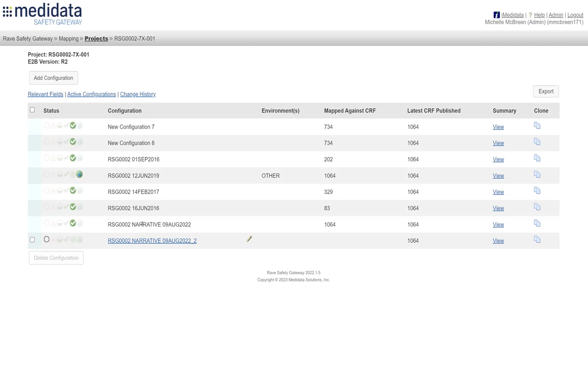Click draft circle status for NARRATIVE 09AUG2022_2

(x=47, y=240)
